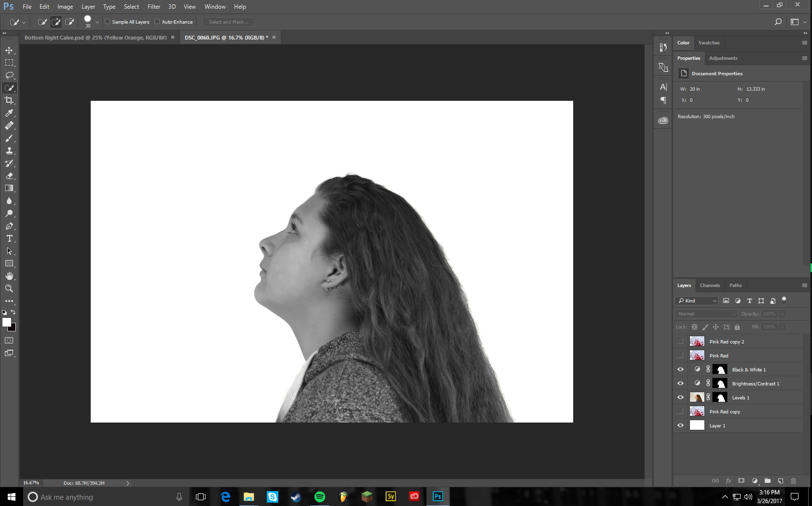Viewport: 812px width, 506px height.
Task: Show the Pink Red layer
Action: [x=680, y=356]
